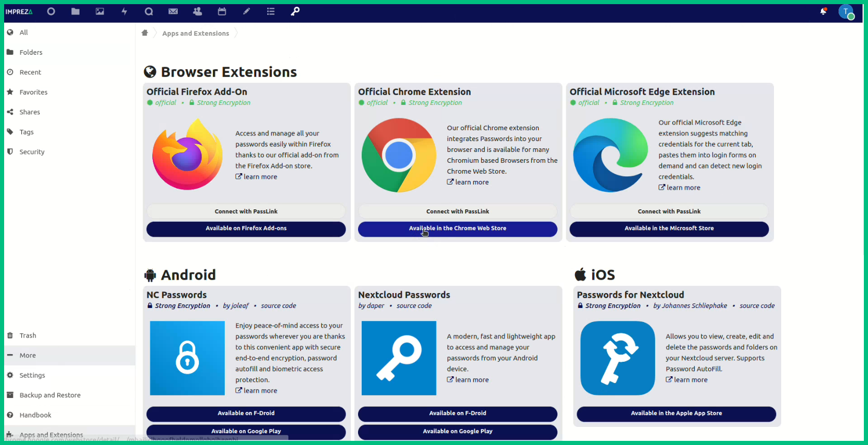Open Backup and Restore in sidebar
Screen dimensions: 868x445
pos(50,395)
